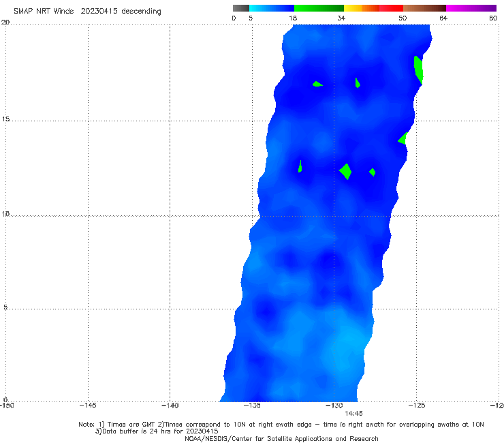Click the latitude label '15' on the left axis
The image size is (504, 443).
[x=5, y=119]
